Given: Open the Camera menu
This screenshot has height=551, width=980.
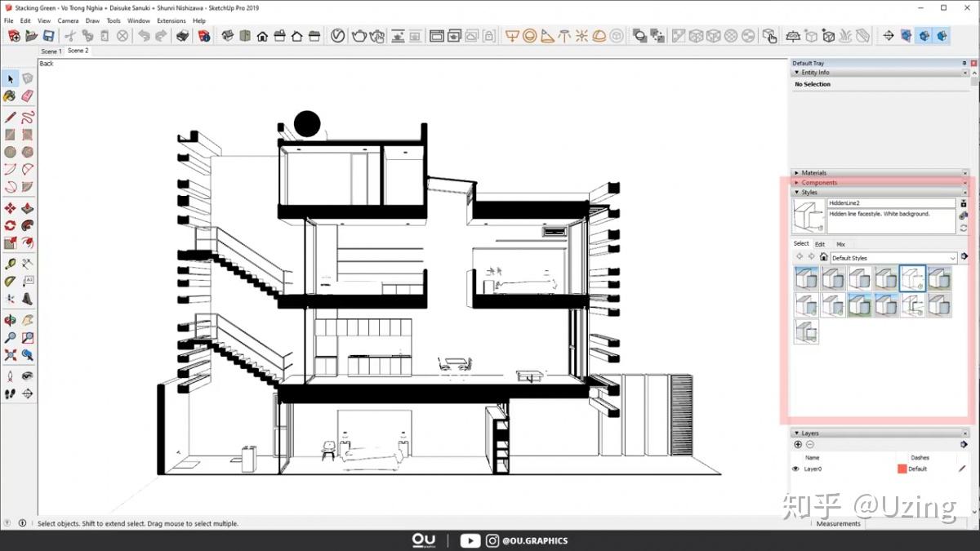Looking at the screenshot, I should 69,20.
